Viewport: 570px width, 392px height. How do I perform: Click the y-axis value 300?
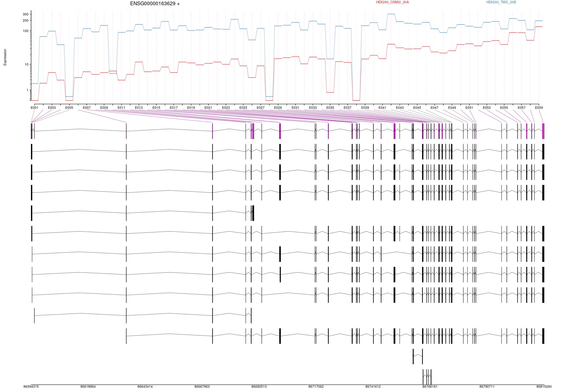(x=25, y=14)
